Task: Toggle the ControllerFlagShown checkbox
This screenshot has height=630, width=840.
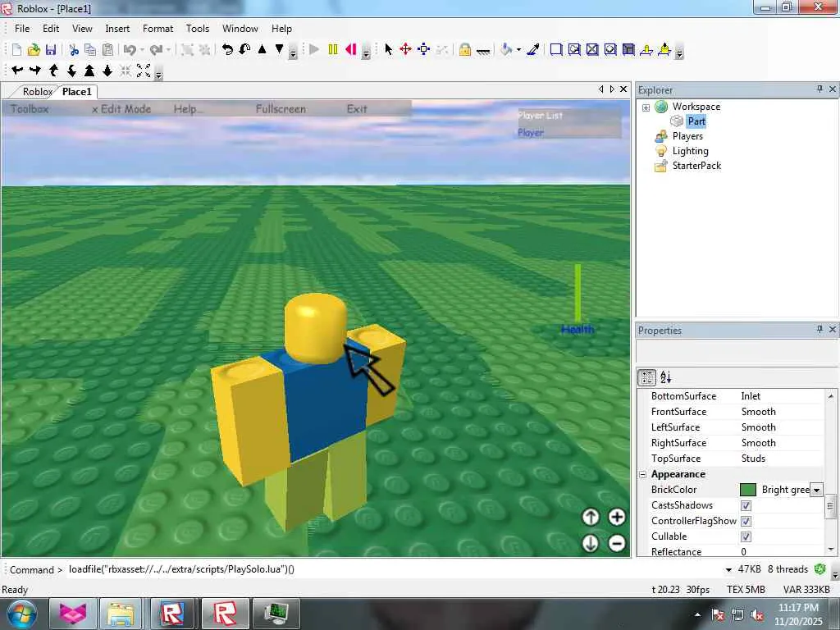Action: point(746,521)
